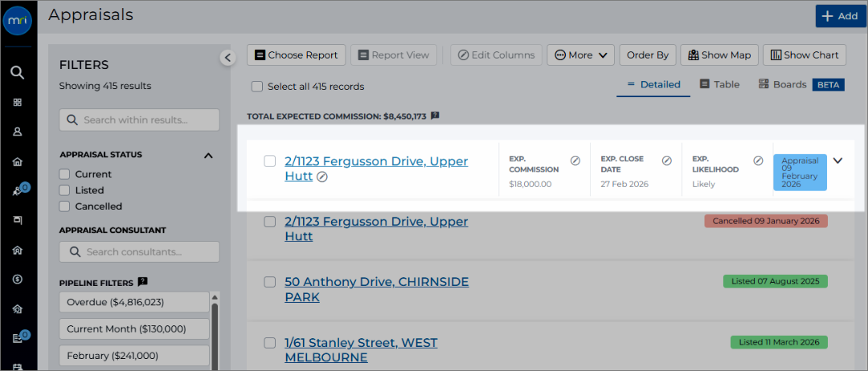The image size is (868, 371).
Task: Click the house-with-heart icon above the document icon
Action: click(x=18, y=309)
